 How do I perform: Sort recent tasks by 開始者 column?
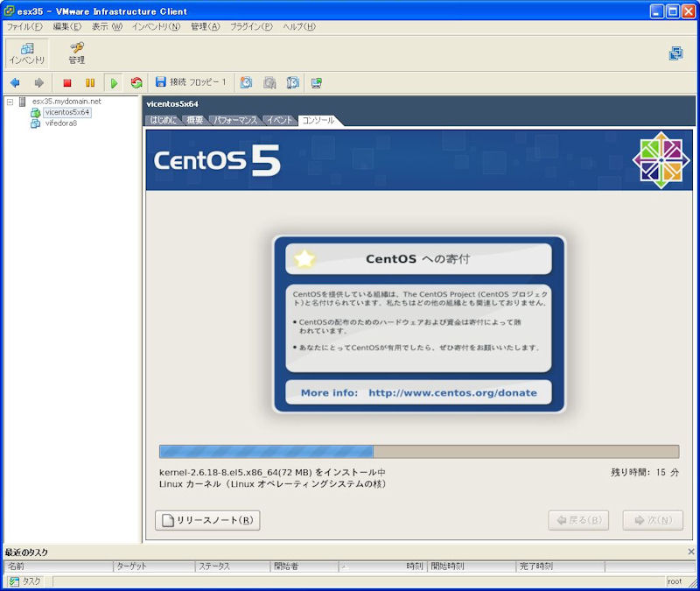(x=304, y=566)
